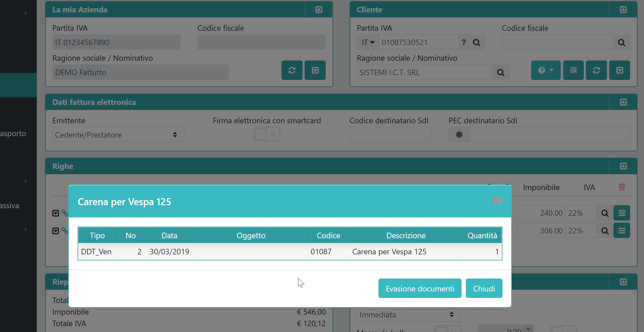Click the Codice destinatario SdI input field
Viewport: 644px width, 332px height.
pos(390,135)
